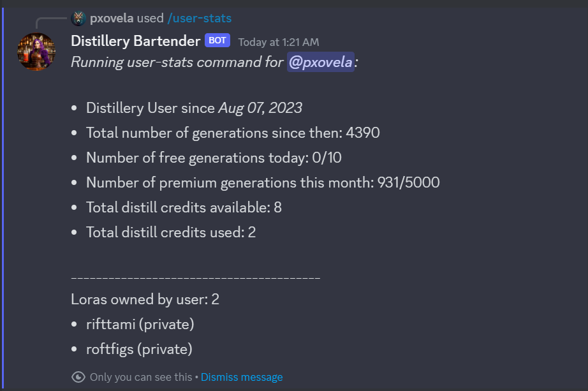Click the Distillery User since Aug 07 line
The image size is (588, 391).
pyautogui.click(x=194, y=108)
